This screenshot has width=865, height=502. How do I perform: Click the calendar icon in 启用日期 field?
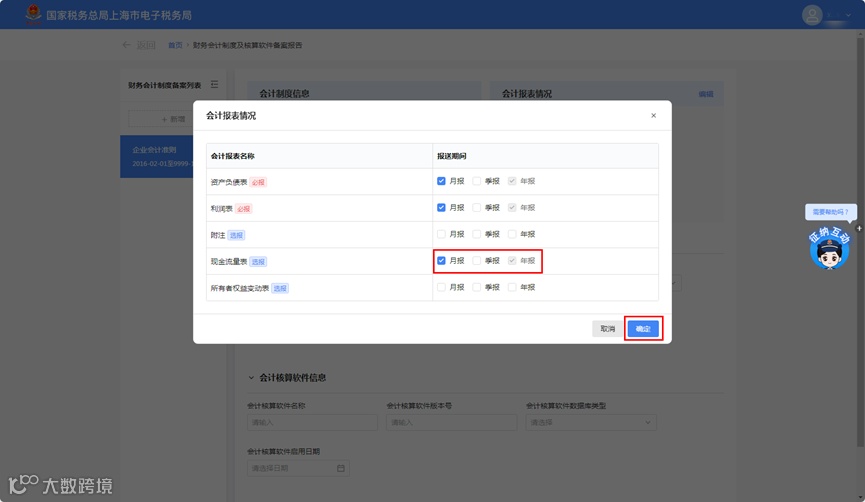point(341,468)
